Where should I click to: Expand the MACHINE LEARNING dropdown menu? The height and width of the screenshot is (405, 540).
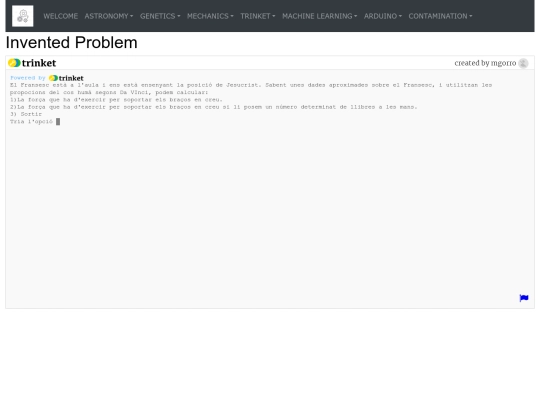[320, 16]
